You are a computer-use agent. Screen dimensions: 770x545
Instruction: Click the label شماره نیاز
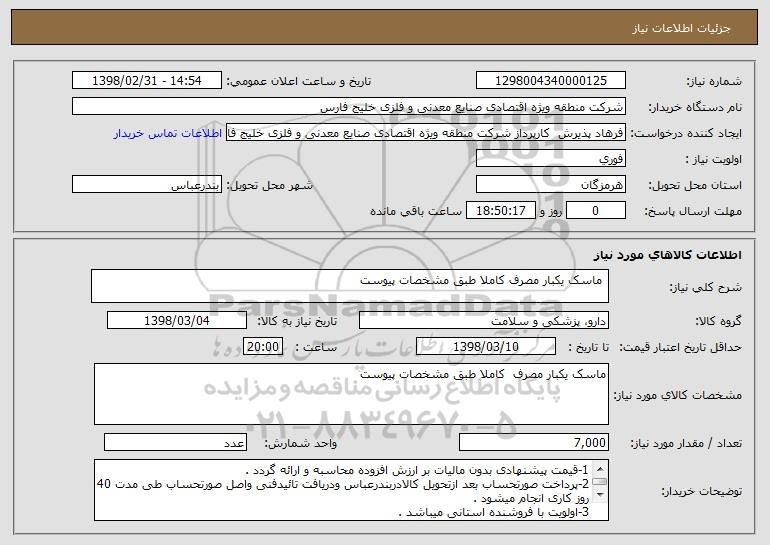point(714,82)
